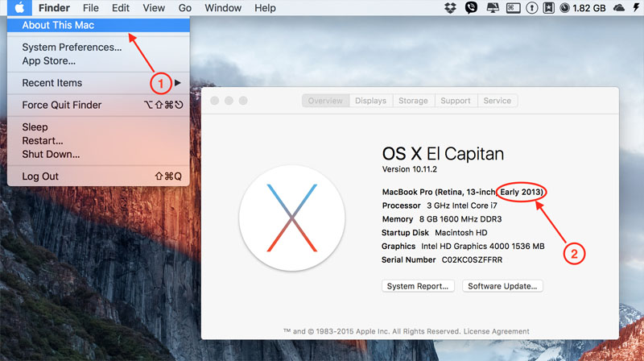Open the Window menu

pos(223,8)
